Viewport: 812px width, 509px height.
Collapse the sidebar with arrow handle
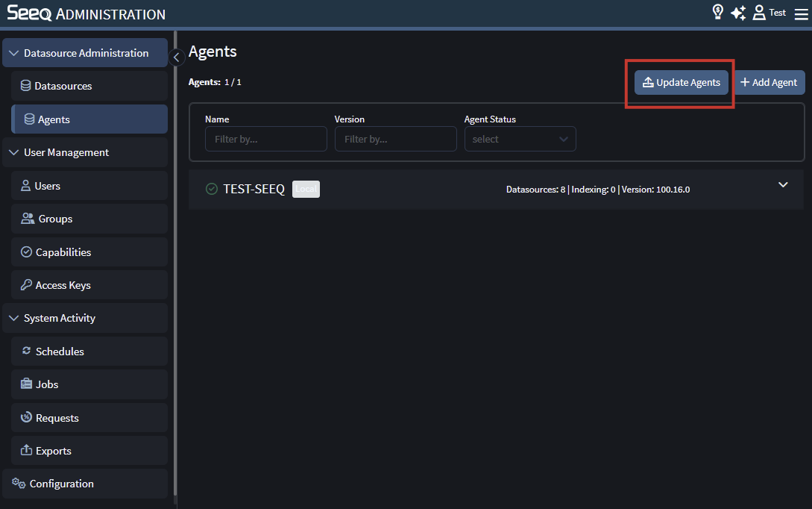pyautogui.click(x=177, y=57)
